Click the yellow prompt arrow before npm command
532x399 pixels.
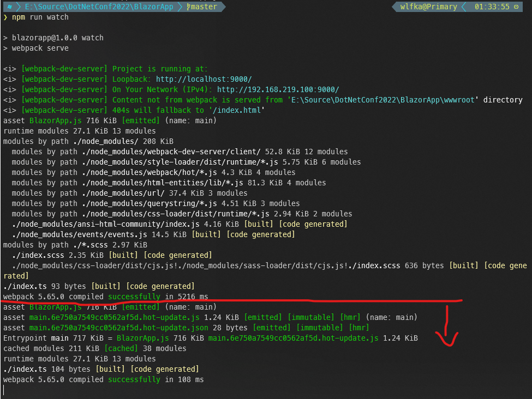tap(5, 17)
